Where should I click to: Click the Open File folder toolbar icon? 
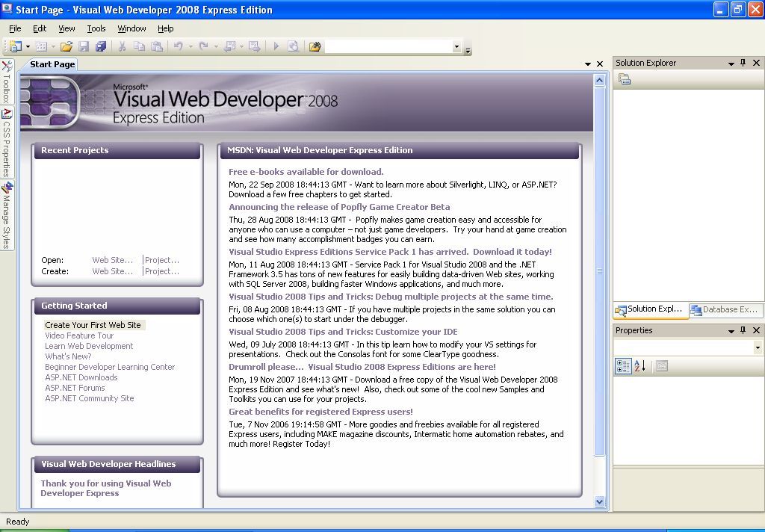[66, 46]
